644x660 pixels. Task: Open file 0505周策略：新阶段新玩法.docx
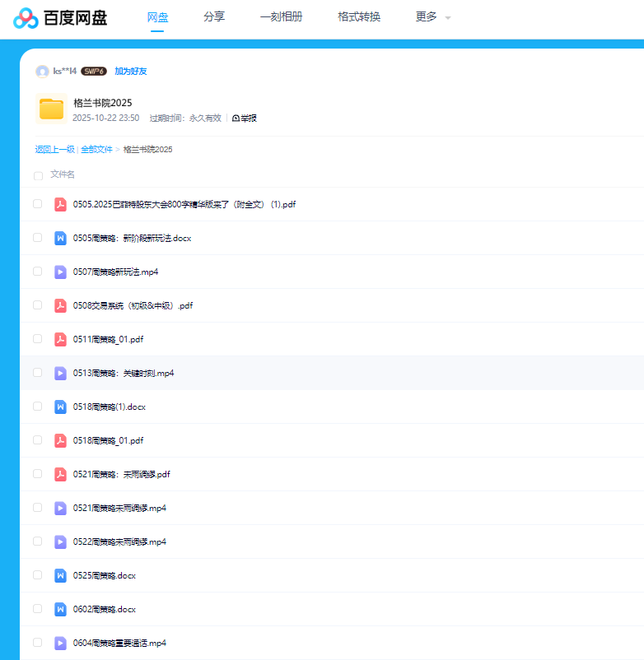click(132, 238)
